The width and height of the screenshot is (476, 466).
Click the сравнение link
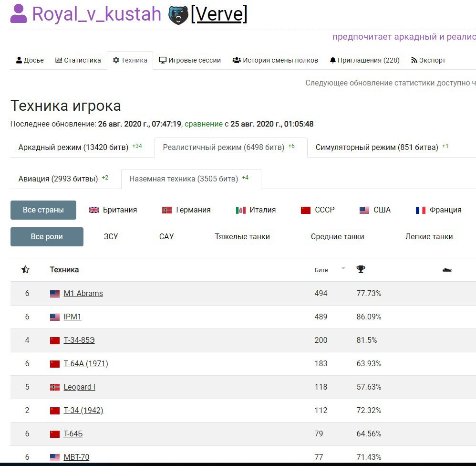204,124
